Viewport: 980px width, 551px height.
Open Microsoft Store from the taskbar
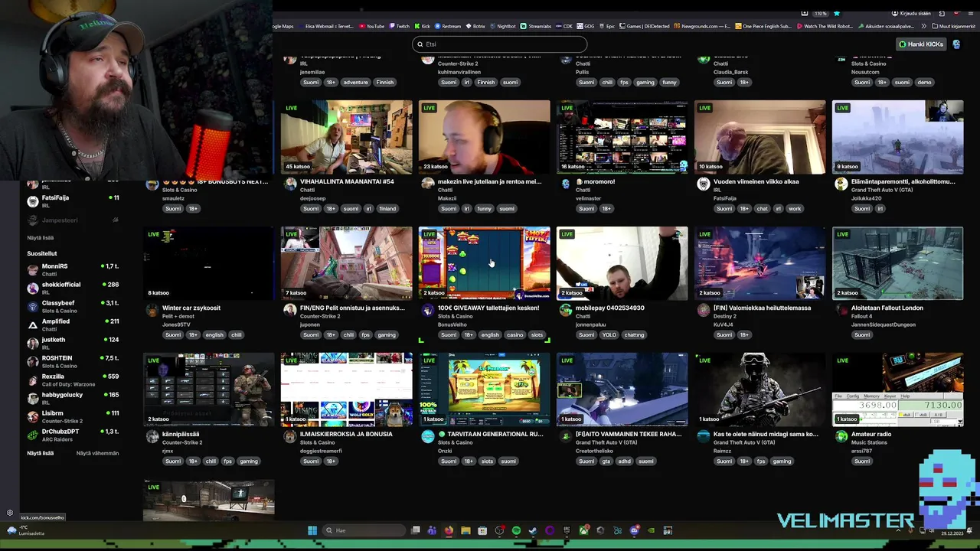coord(482,530)
